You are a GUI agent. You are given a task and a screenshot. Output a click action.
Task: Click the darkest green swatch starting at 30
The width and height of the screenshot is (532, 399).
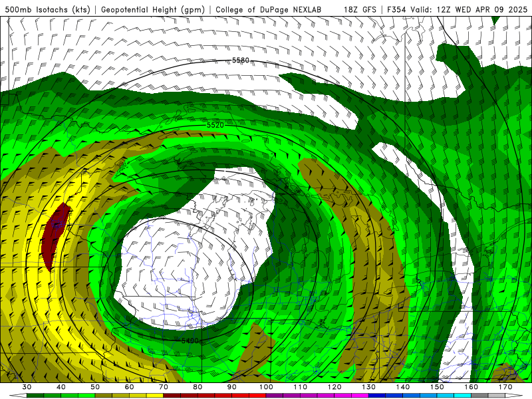pos(35,396)
